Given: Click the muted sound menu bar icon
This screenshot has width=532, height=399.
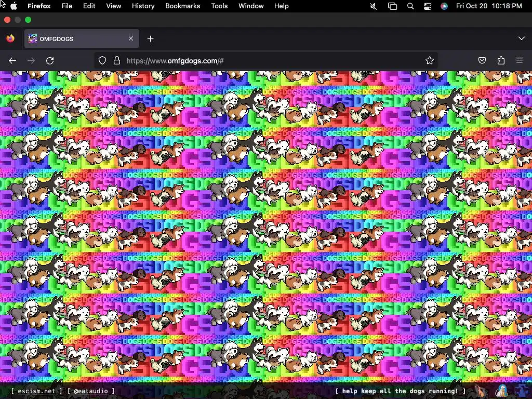Looking at the screenshot, I should (x=373, y=6).
